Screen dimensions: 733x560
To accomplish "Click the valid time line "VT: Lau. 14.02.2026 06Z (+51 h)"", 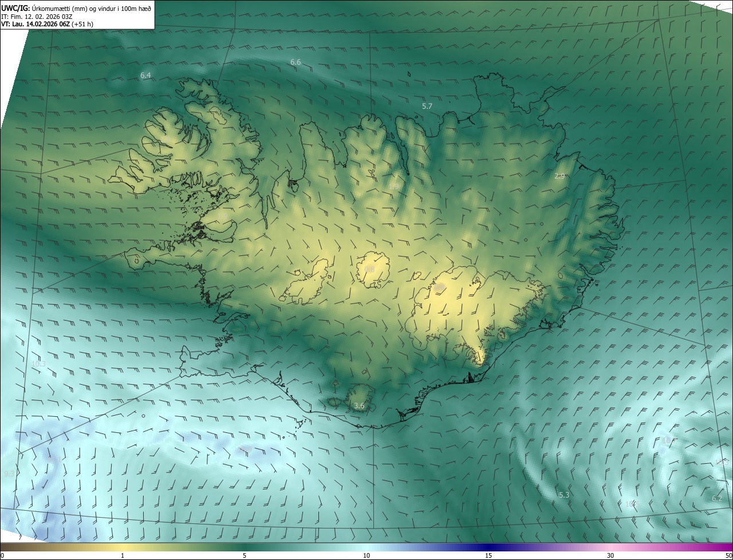I will (x=47, y=24).
